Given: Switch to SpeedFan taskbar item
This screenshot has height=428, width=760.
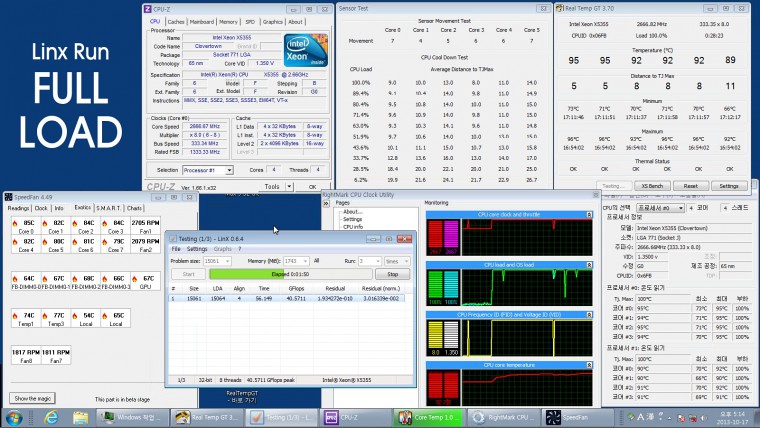Looking at the screenshot, I should pyautogui.click(x=578, y=417).
